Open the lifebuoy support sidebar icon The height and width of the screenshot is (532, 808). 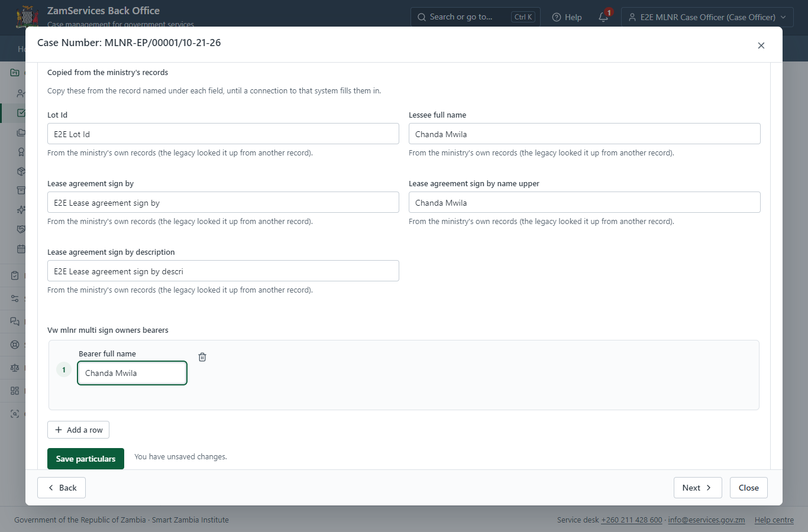(x=15, y=345)
